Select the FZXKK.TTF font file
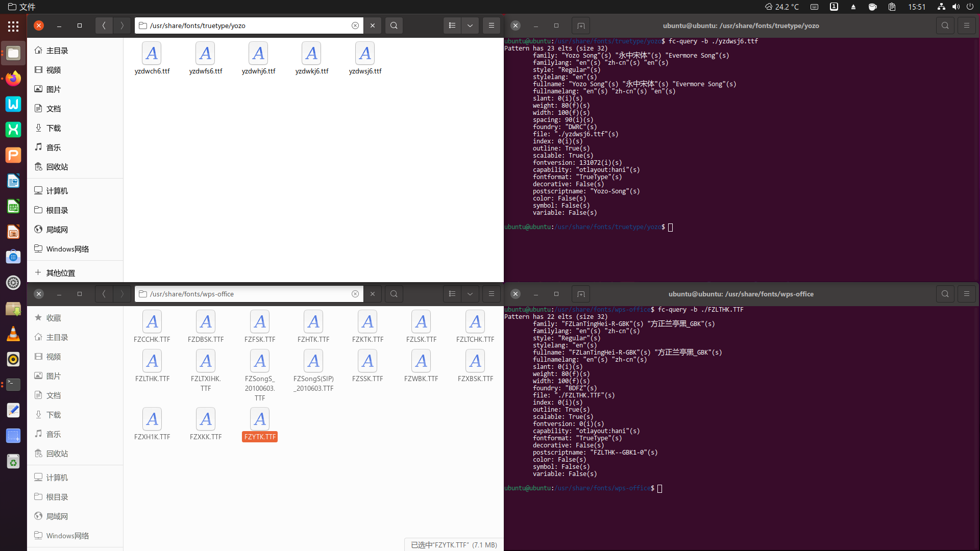This screenshot has width=980, height=551. pos(206,424)
